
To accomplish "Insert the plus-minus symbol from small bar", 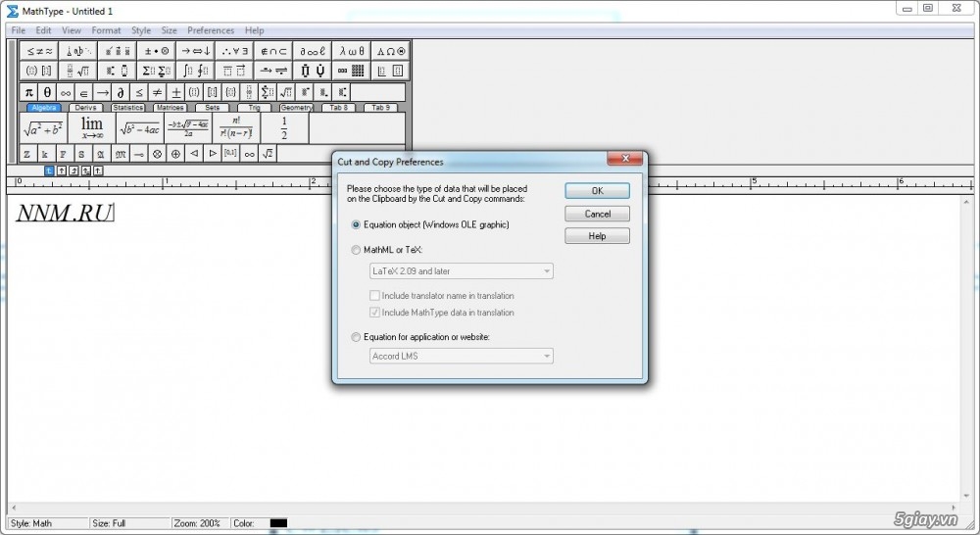I will coord(176,92).
